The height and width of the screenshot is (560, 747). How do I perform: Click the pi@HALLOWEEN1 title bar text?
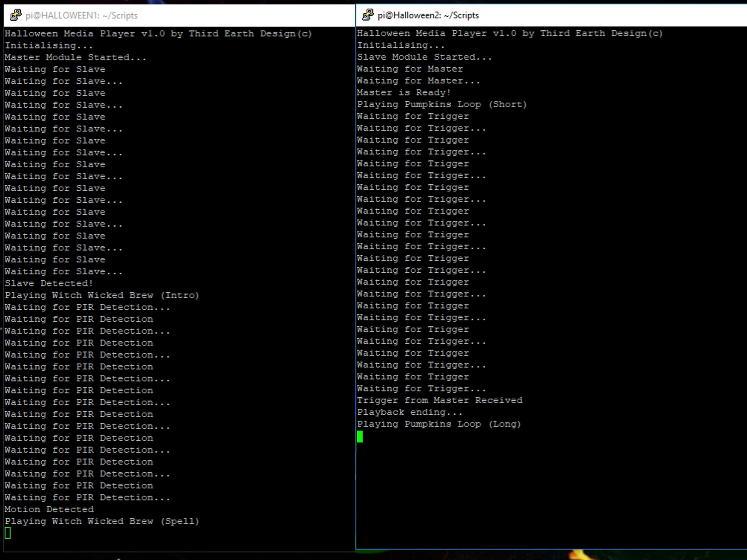tap(81, 16)
